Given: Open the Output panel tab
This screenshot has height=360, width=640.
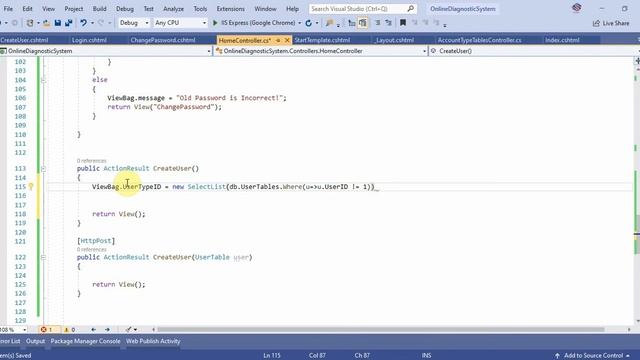Looking at the screenshot, I should pyautogui.click(x=36, y=341).
